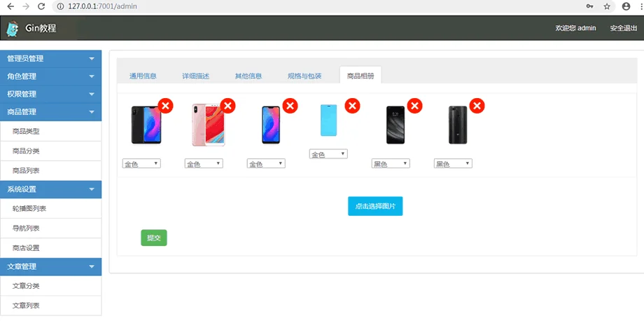Delete the light blue phone case image
Screen dimensions: 644x321
[x=352, y=106]
